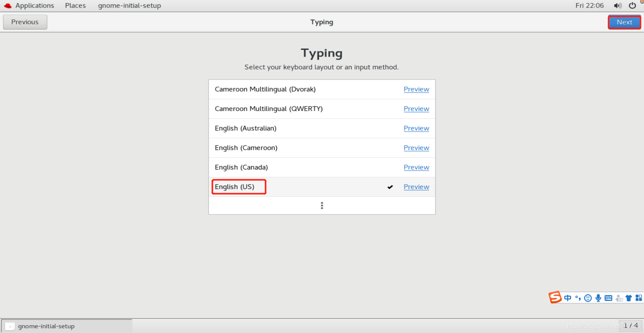Return to Previous setup page
This screenshot has height=333, width=644.
(x=25, y=22)
